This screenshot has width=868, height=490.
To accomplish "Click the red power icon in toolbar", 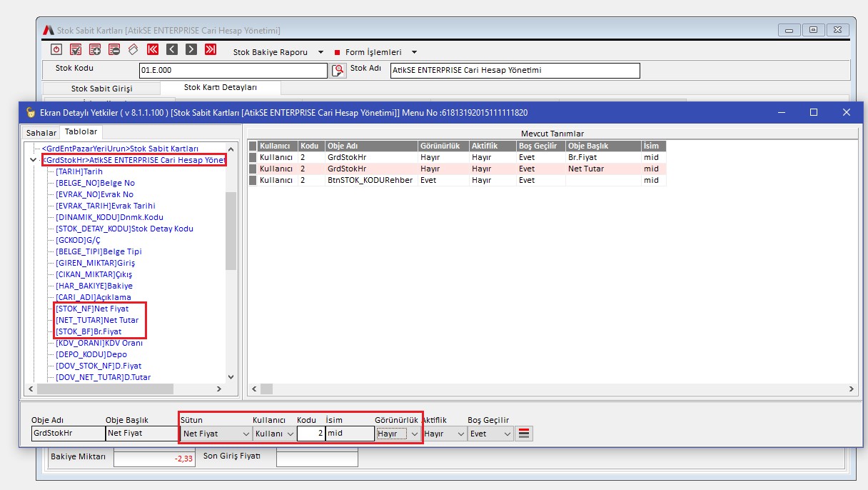I will 57,49.
